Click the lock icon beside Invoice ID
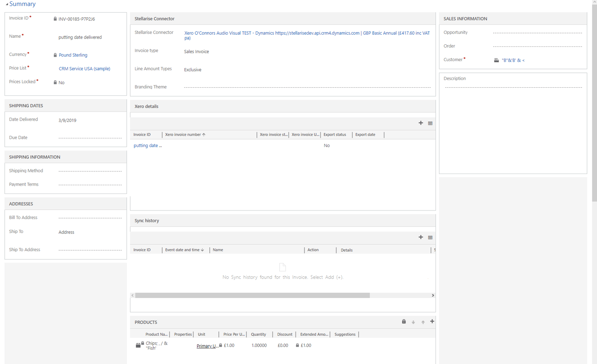Screen dimensions: 597x364 (55, 19)
